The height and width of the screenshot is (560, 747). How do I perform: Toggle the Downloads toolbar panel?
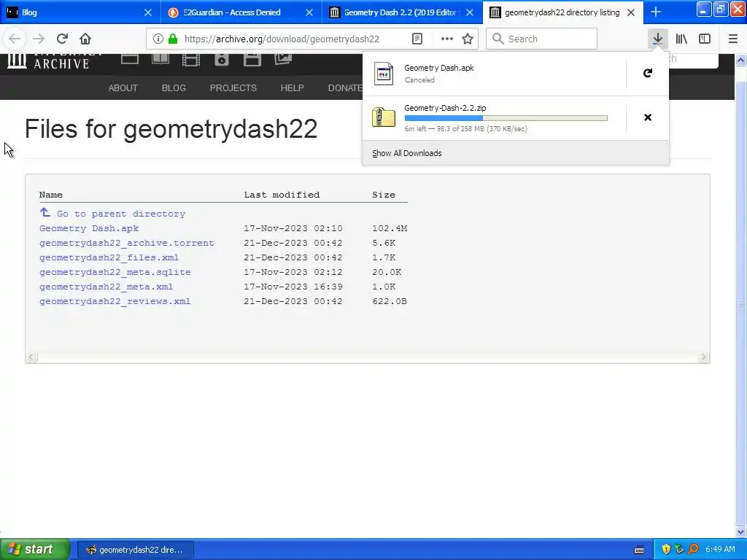(x=657, y=39)
